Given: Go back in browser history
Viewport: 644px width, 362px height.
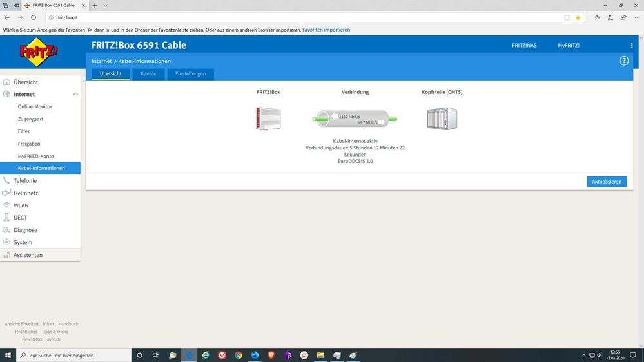Looking at the screenshot, I should coord(7,17).
